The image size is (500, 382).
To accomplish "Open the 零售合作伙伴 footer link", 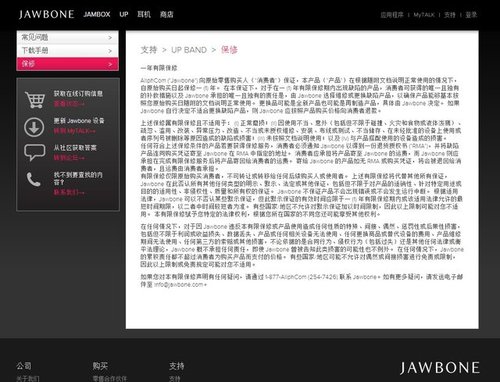I will pos(110,378).
